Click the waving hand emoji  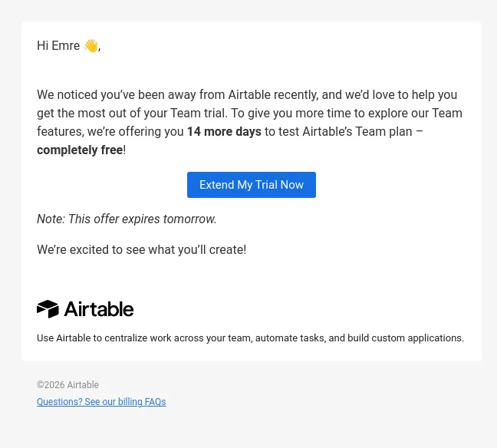(x=91, y=46)
